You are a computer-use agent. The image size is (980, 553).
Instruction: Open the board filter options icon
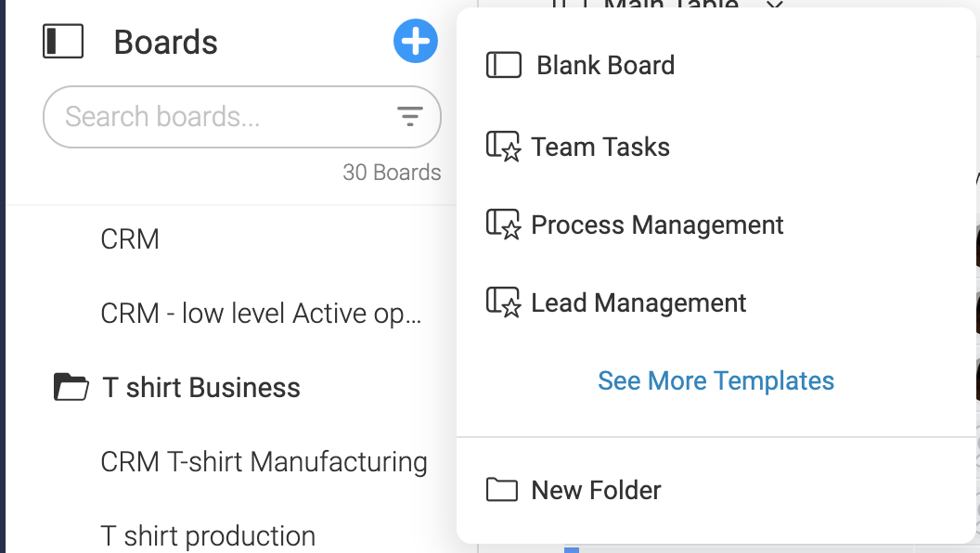pos(410,116)
